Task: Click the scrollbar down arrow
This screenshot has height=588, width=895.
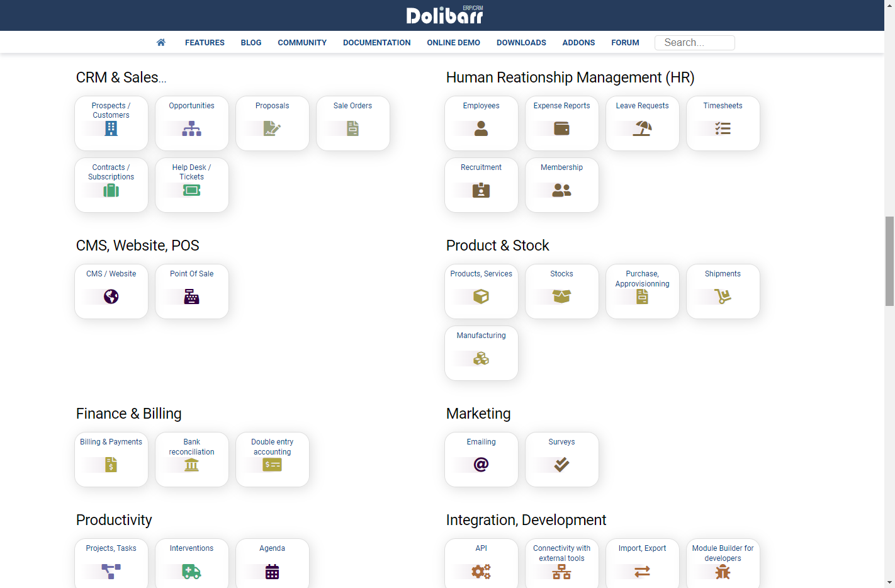Action: point(889,582)
